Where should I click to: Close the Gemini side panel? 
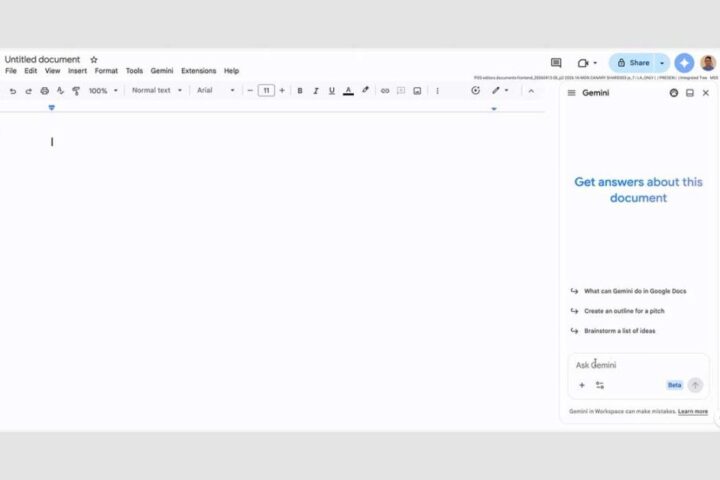coord(706,93)
